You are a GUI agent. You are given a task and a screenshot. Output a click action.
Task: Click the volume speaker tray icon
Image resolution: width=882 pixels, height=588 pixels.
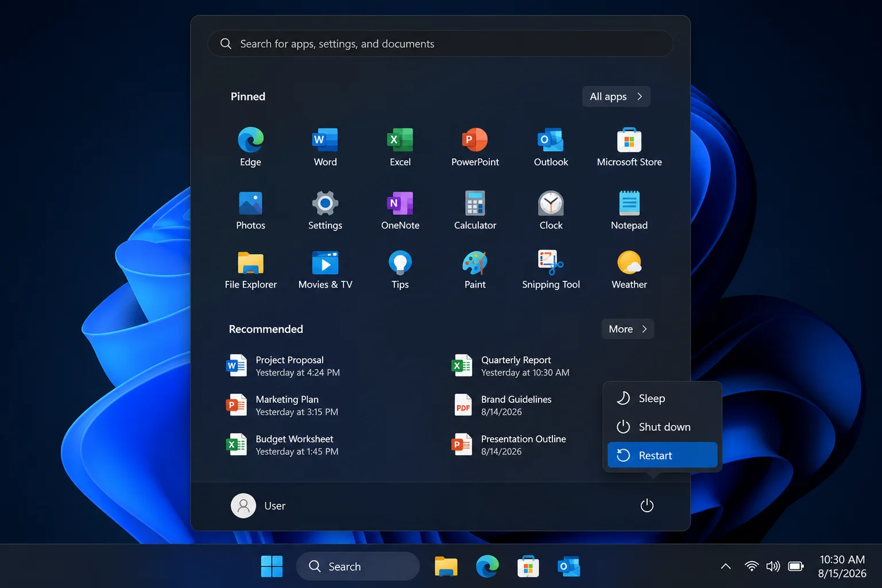click(x=773, y=567)
